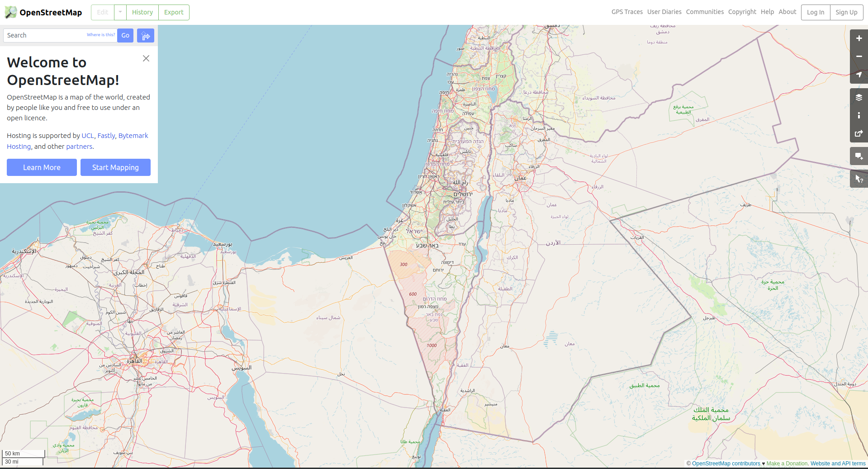Zoom in on the map
Screen dimensions: 868x469
[859, 38]
